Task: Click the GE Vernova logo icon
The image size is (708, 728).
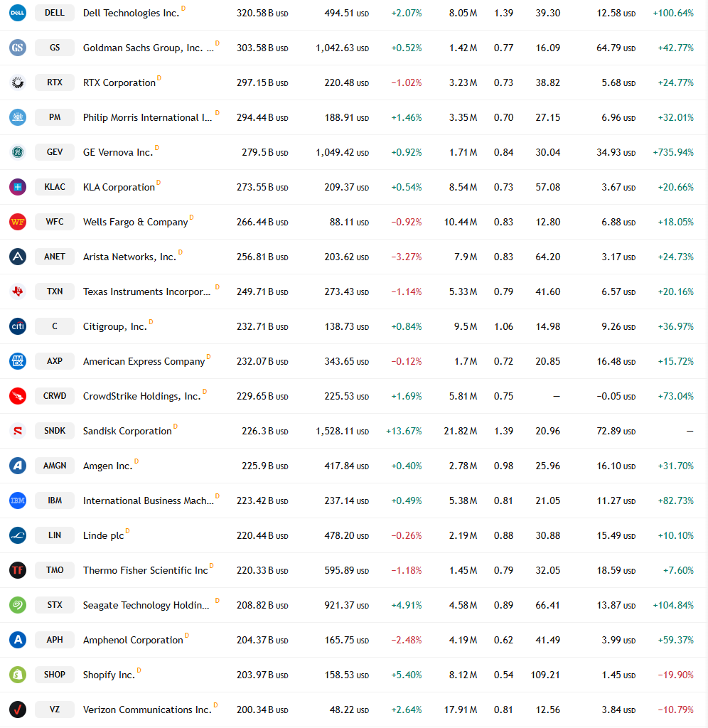Action: tap(18, 152)
